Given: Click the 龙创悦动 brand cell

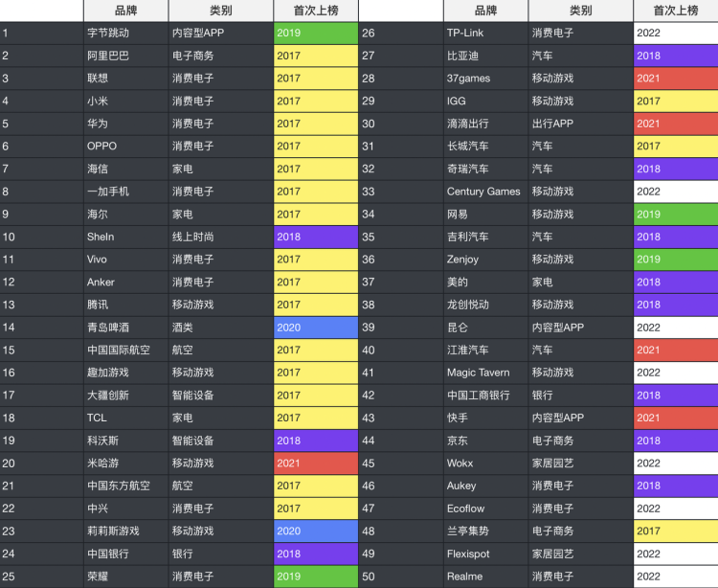Looking at the screenshot, I should (x=485, y=305).
